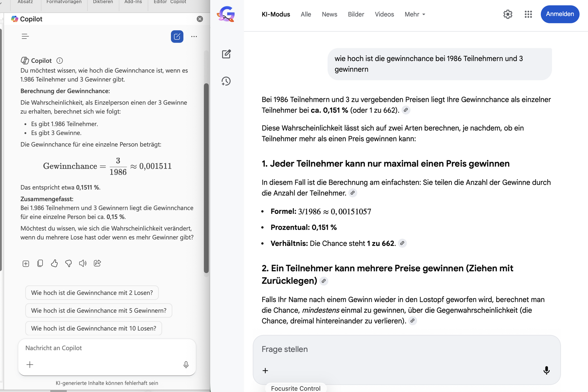Start new Google AI mode query
This screenshot has width=588, height=392.
(x=226, y=54)
